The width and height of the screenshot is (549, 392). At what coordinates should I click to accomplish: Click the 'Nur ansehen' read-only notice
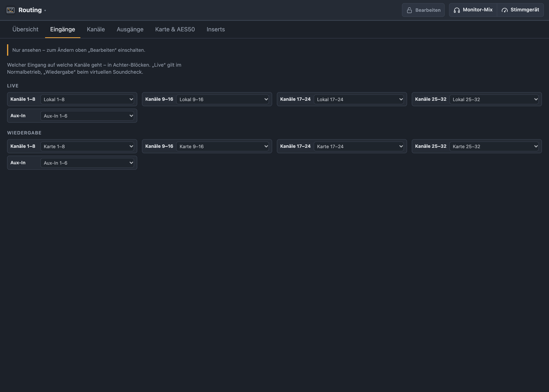(79, 50)
